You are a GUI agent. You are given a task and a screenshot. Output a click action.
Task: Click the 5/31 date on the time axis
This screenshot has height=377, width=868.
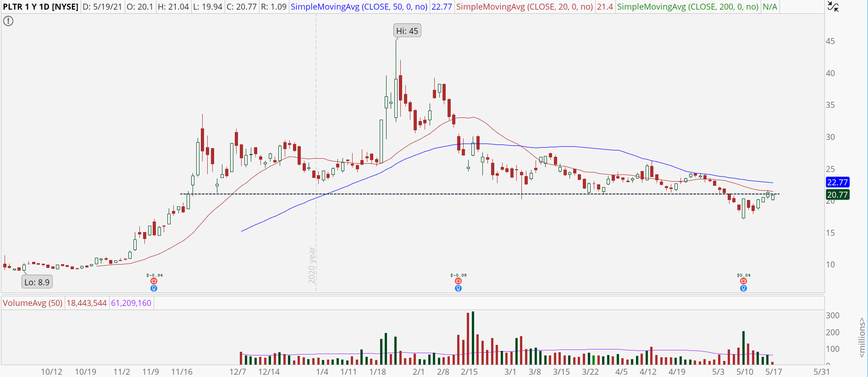(822, 371)
